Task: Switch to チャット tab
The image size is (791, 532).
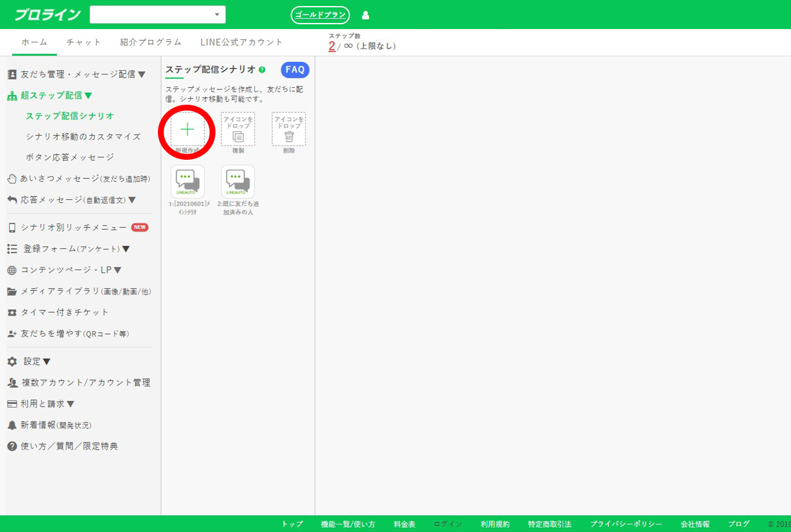Action: (84, 42)
